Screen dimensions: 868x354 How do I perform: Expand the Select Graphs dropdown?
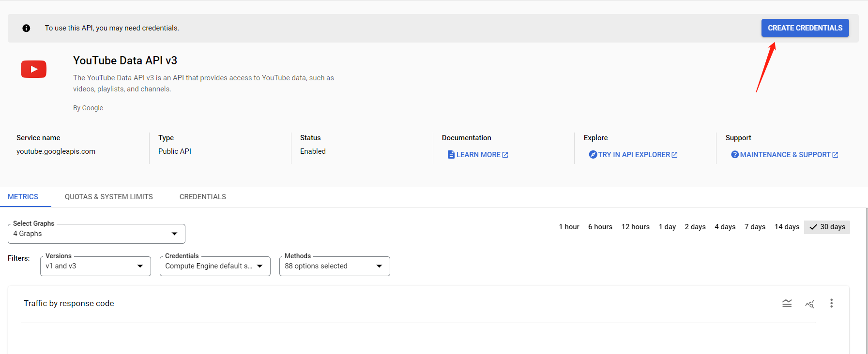(x=96, y=234)
